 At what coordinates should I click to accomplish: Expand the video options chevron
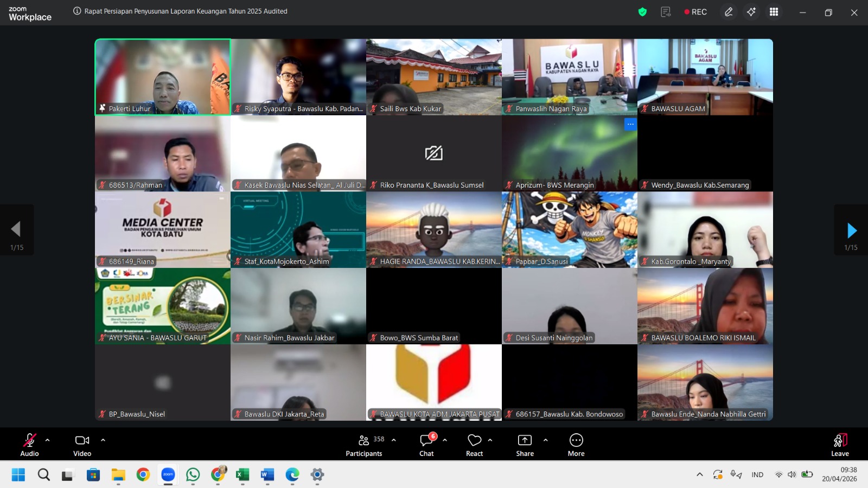tap(103, 440)
